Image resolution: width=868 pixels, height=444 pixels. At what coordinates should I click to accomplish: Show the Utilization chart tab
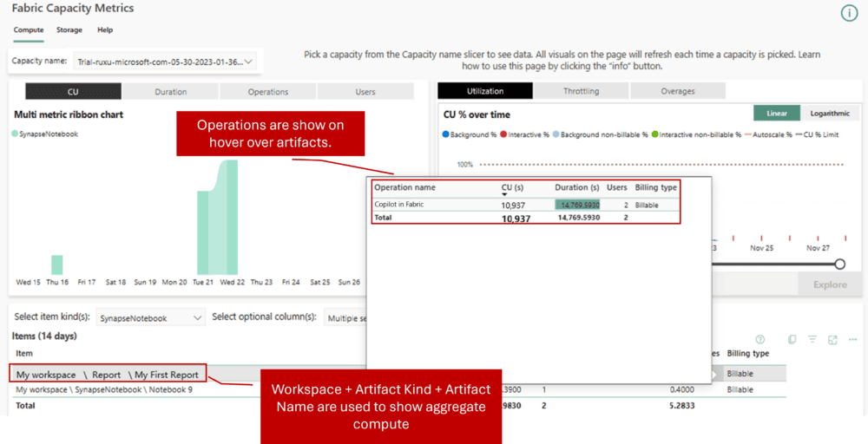click(x=485, y=91)
